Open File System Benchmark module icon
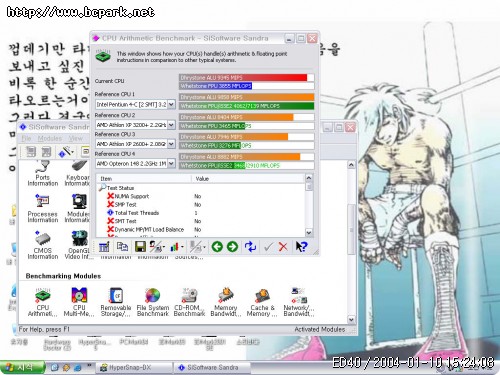The image size is (500, 375). pos(153,303)
